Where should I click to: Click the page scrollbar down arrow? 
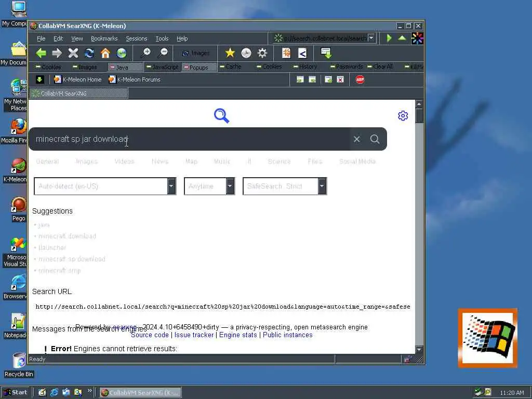pyautogui.click(x=419, y=349)
